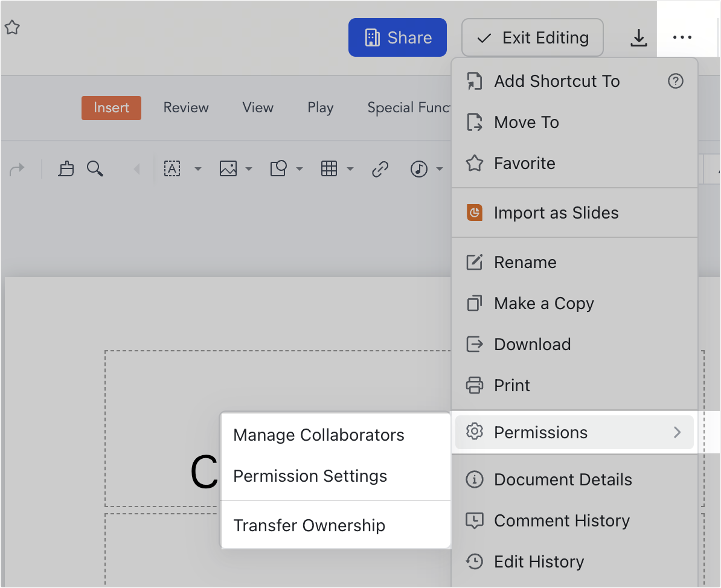
Task: Select the Insert ribbon tab
Action: (x=111, y=107)
